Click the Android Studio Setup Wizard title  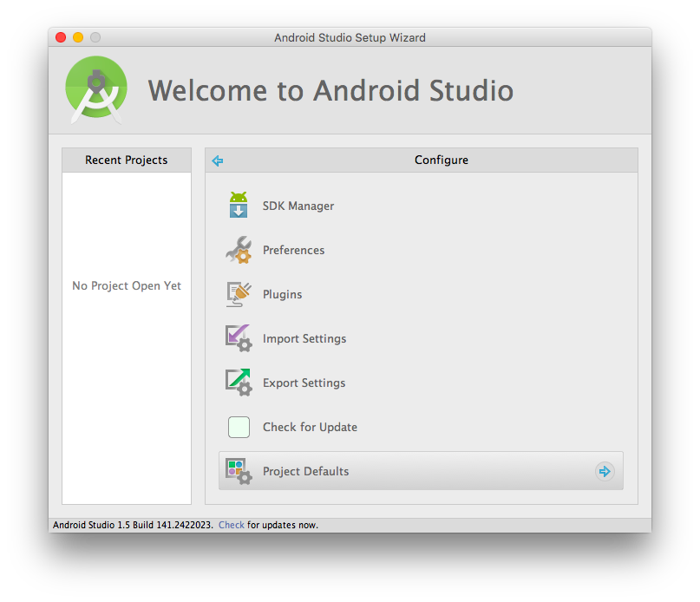click(x=350, y=37)
